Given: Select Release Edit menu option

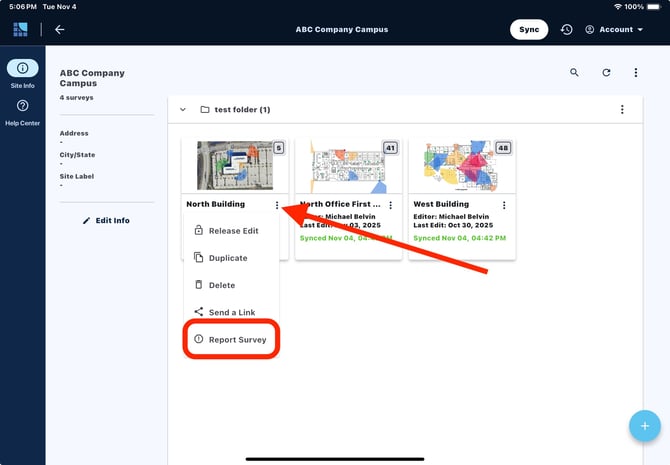Looking at the screenshot, I should (x=232, y=231).
